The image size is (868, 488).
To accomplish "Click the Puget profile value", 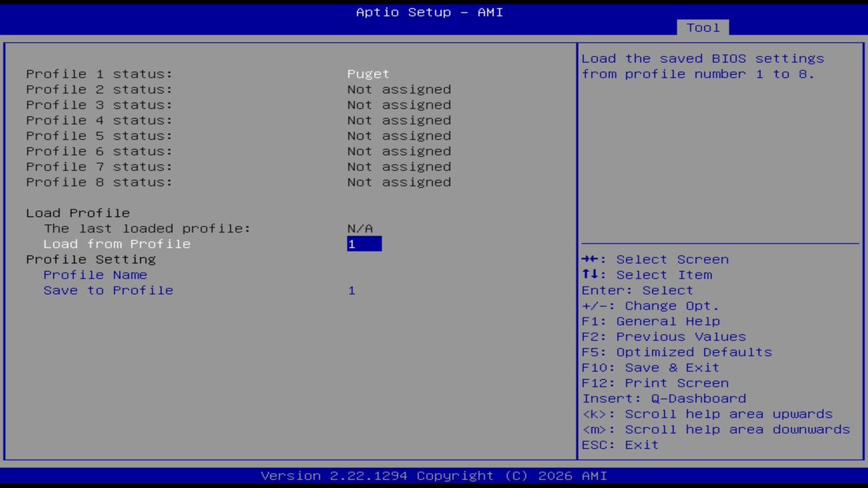I will tap(368, 74).
